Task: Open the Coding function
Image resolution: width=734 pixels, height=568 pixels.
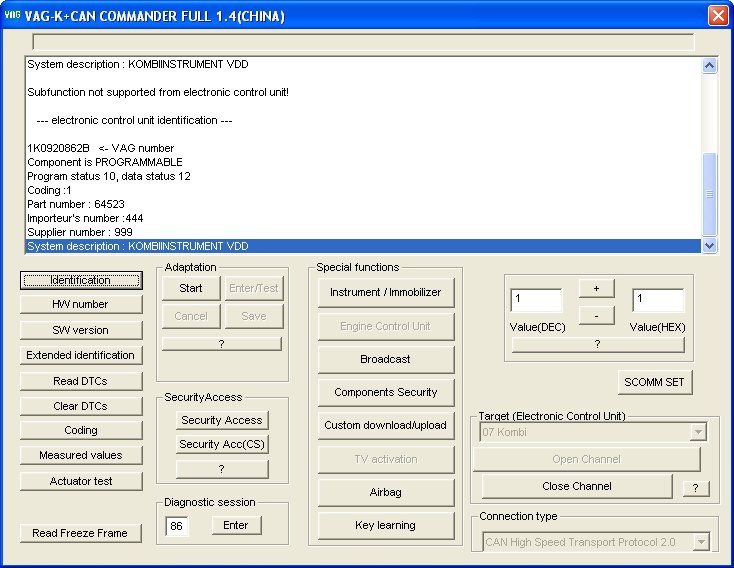Action: tap(81, 430)
